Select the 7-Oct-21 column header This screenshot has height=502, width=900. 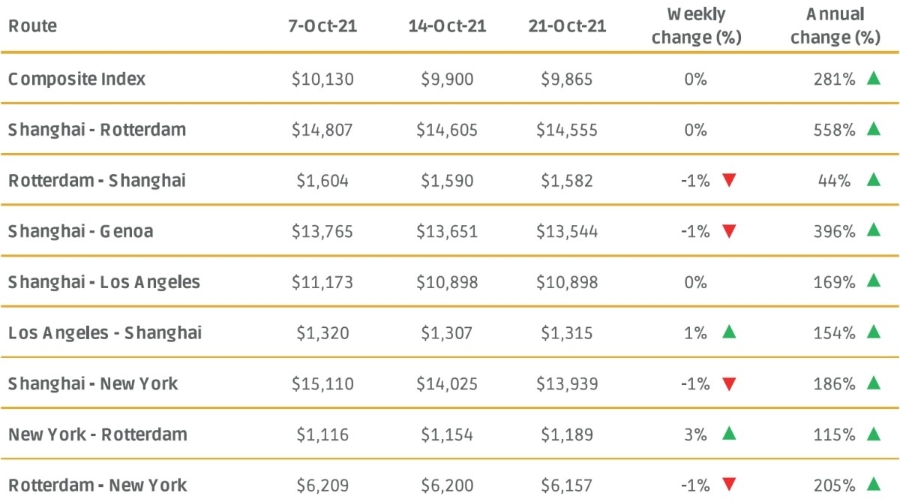[324, 26]
